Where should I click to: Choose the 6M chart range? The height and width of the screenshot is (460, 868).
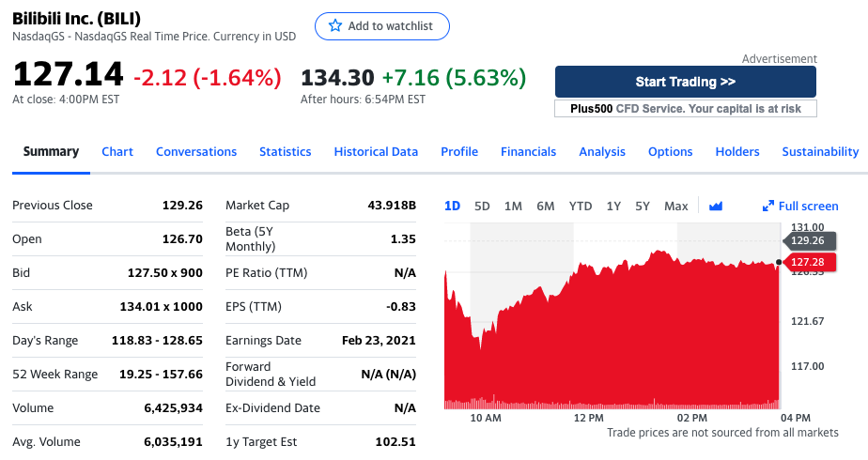click(x=545, y=207)
